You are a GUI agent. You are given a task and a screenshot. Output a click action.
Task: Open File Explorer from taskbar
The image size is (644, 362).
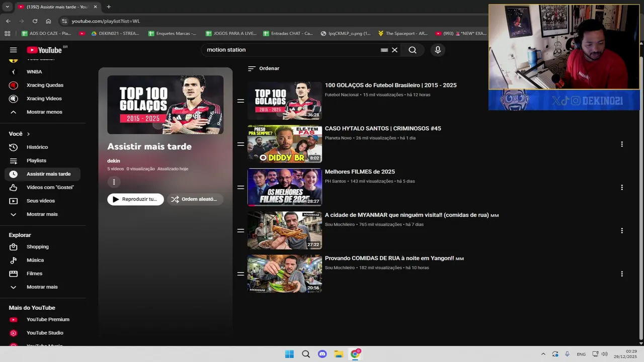pos(339,354)
